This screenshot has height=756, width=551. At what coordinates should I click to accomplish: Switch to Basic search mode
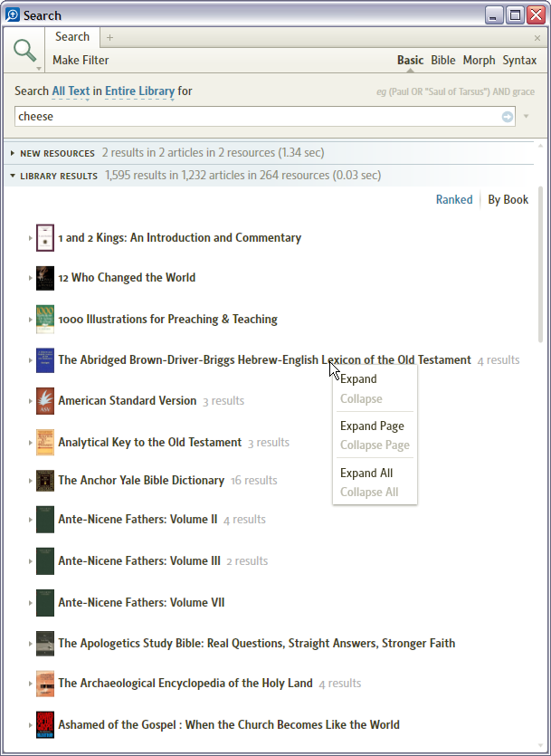(x=411, y=61)
